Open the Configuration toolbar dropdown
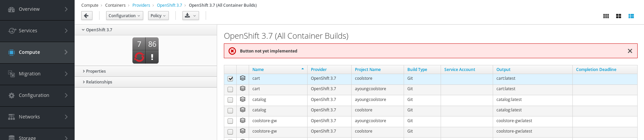 [x=124, y=15]
